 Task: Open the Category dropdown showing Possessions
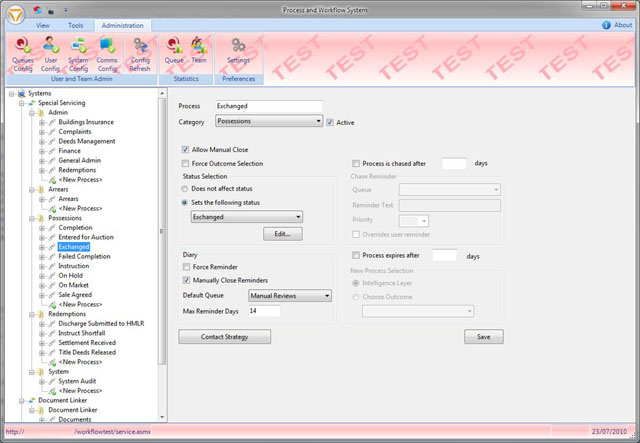point(268,122)
